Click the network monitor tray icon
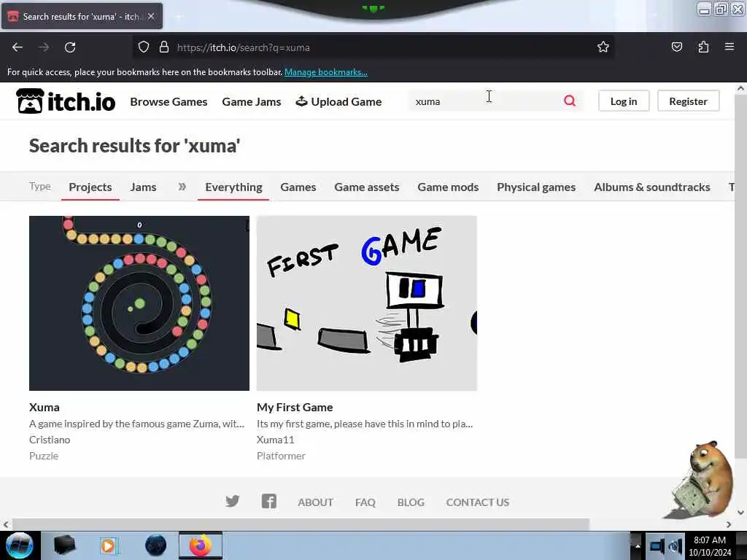The height and width of the screenshot is (560, 747). tap(657, 546)
